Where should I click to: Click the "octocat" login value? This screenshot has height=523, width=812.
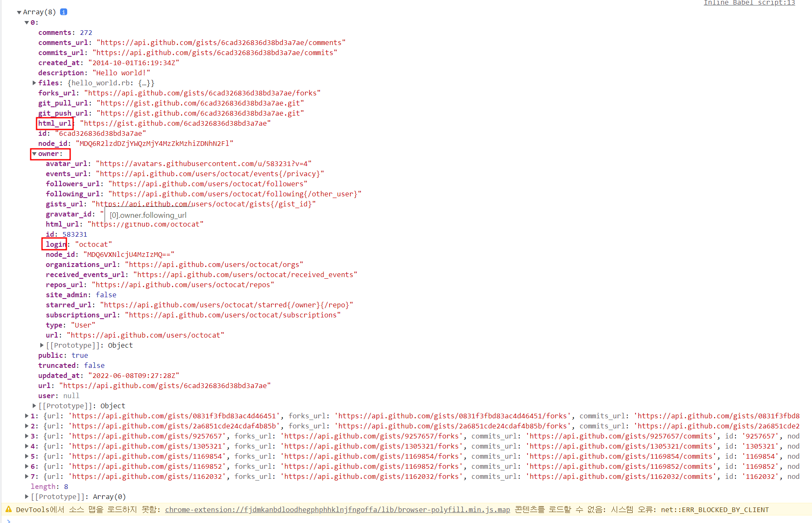point(93,244)
